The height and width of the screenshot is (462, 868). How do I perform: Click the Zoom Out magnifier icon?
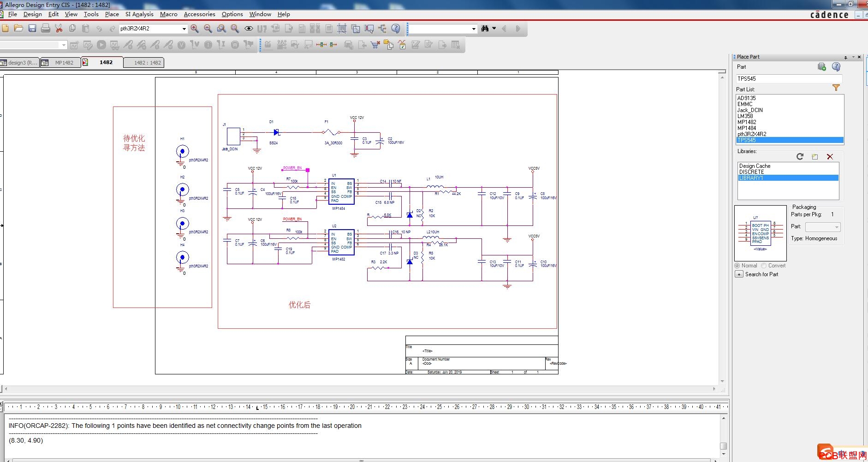pos(208,29)
